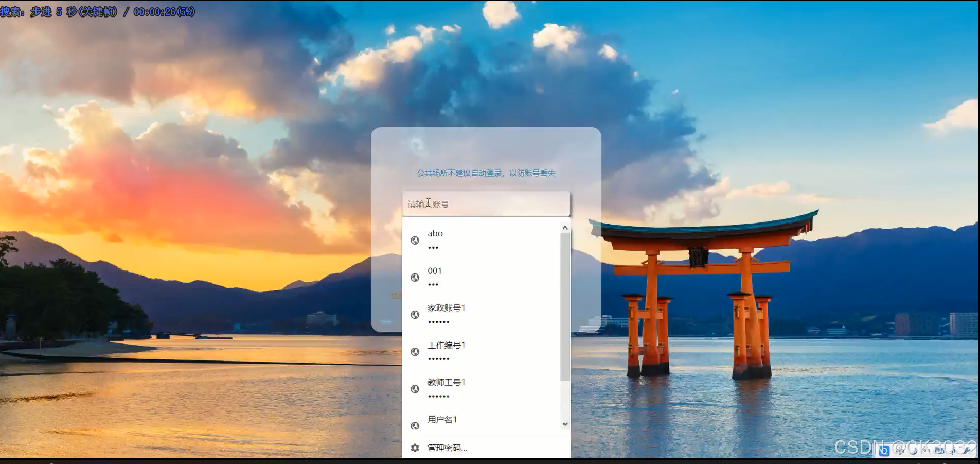The image size is (980, 464).
Task: Click the globe icon beside 家政账号1
Action: pyautogui.click(x=416, y=315)
